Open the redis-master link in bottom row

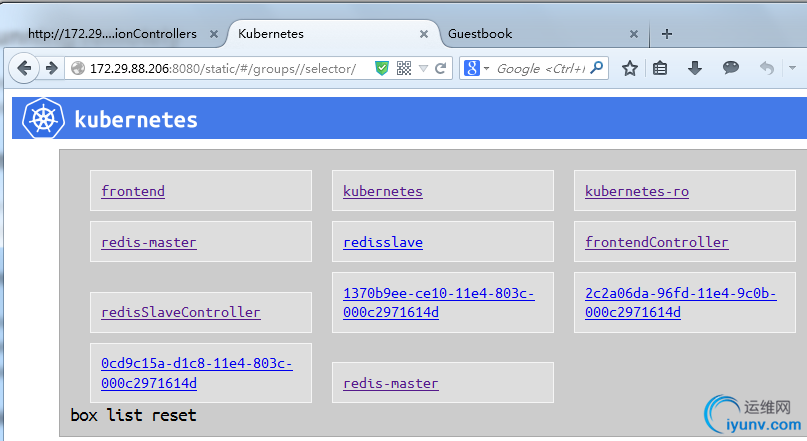[391, 383]
